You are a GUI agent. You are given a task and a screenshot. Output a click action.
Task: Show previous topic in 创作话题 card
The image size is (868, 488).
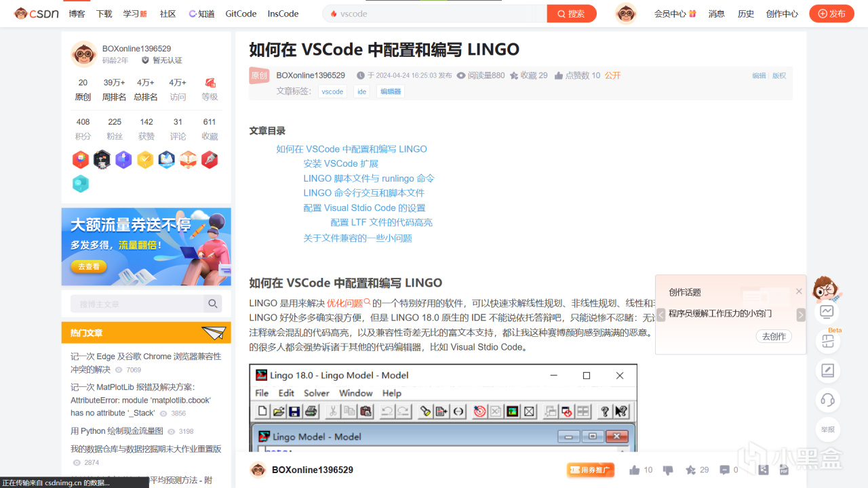(661, 314)
